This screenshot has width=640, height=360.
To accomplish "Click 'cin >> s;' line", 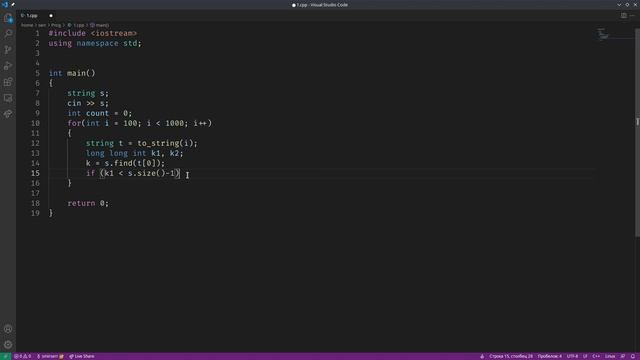I will (88, 103).
